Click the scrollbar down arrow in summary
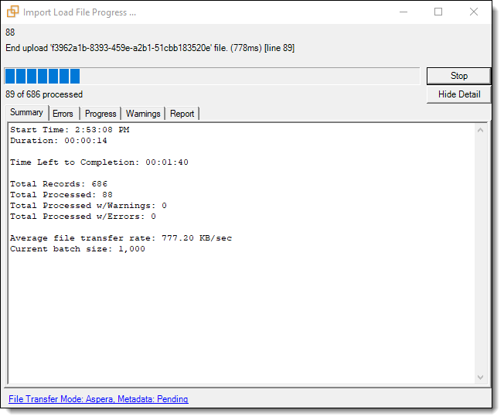Image resolution: width=504 pixels, height=420 pixels. (x=480, y=377)
